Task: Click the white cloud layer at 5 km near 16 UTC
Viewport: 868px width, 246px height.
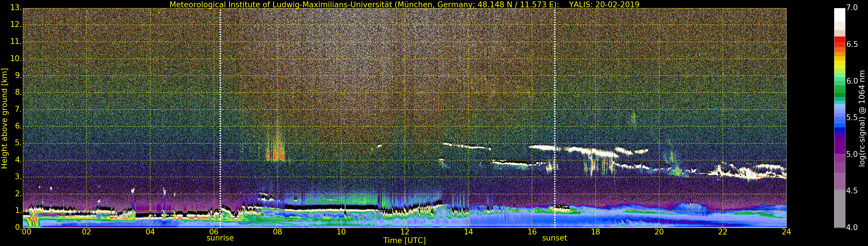Action: point(542,147)
